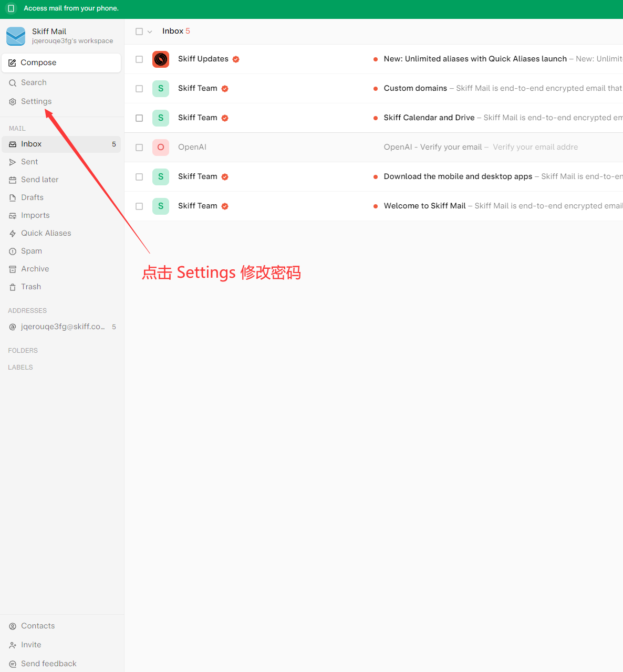Collapse the ADDRESSES section header
The image size is (623, 672).
click(x=27, y=311)
